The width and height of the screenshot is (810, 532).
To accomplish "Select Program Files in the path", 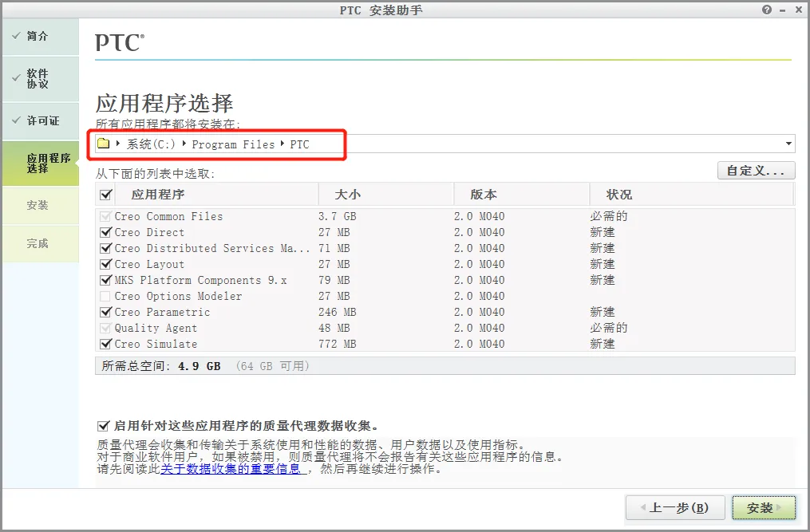I will 233,144.
